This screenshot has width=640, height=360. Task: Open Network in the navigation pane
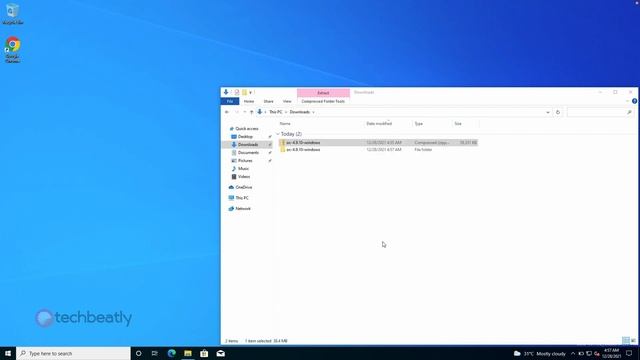[x=242, y=209]
